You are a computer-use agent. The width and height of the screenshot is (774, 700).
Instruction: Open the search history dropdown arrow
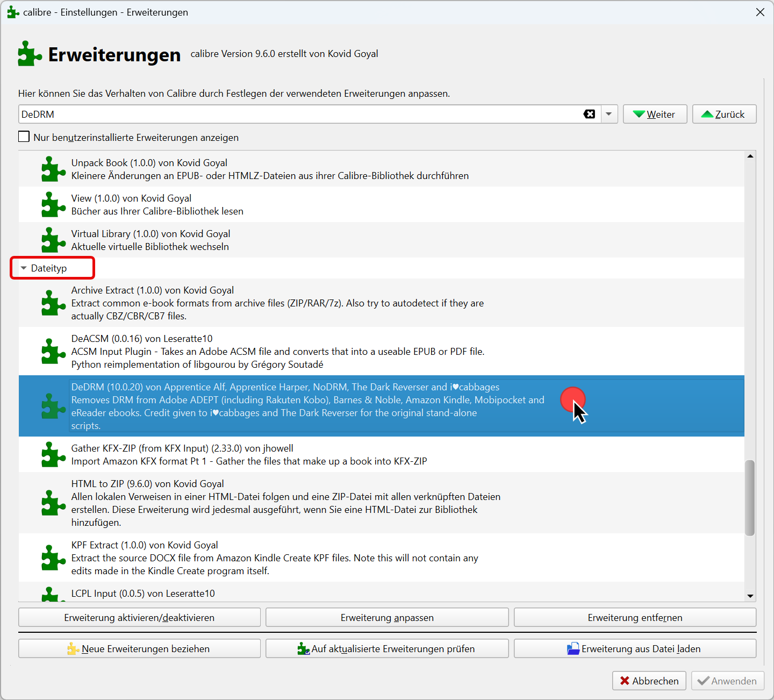(x=609, y=114)
